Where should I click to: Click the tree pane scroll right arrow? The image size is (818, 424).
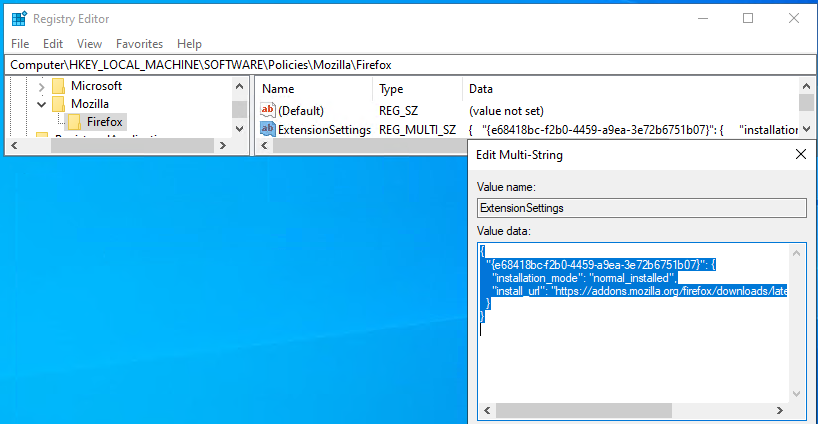tap(223, 146)
